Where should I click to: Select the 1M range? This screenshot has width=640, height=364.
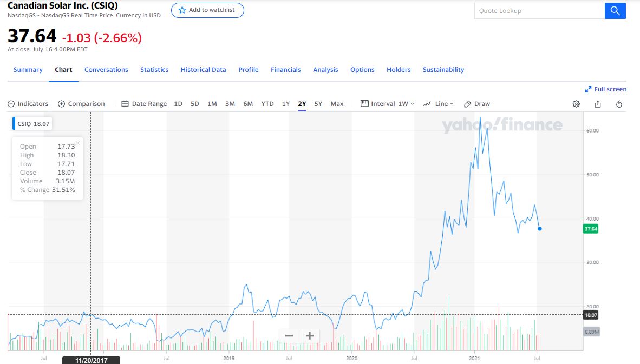pyautogui.click(x=212, y=104)
